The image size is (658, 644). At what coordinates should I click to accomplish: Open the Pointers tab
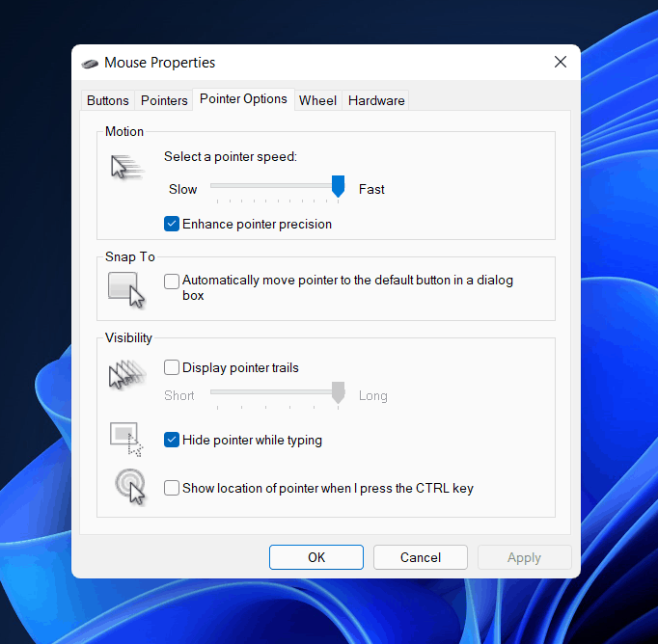164,100
